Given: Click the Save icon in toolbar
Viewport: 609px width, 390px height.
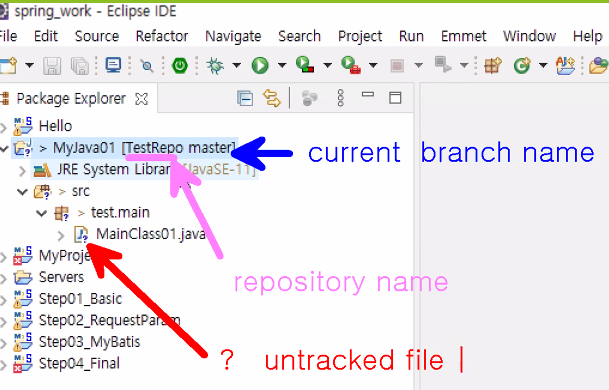Looking at the screenshot, I should pyautogui.click(x=52, y=65).
